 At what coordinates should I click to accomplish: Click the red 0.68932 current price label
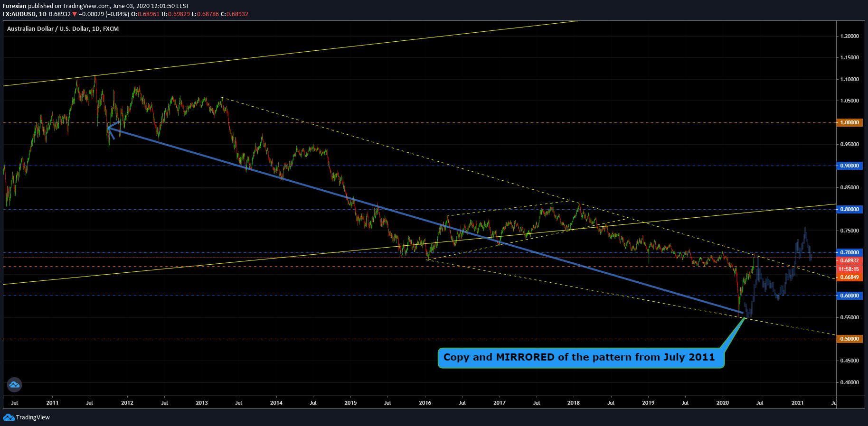click(x=849, y=260)
